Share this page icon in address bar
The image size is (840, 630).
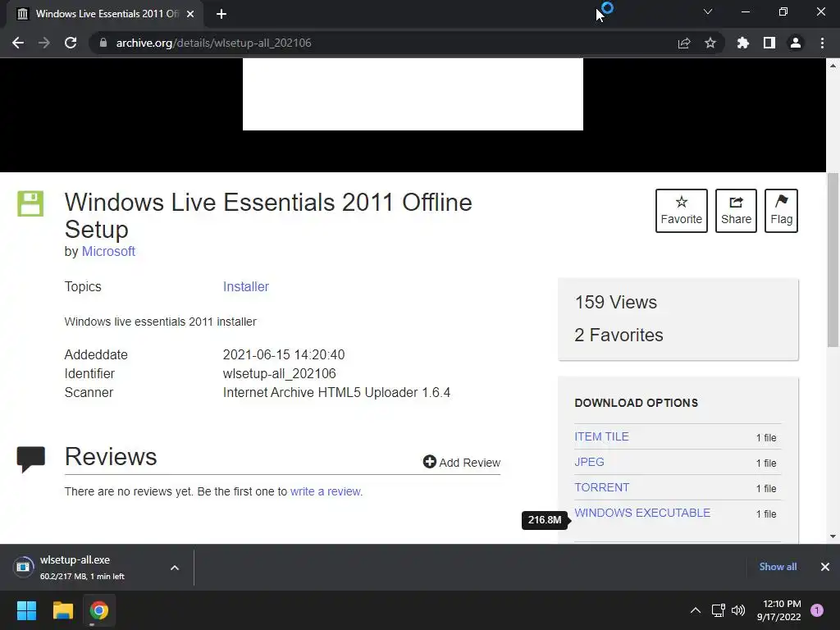coord(683,43)
